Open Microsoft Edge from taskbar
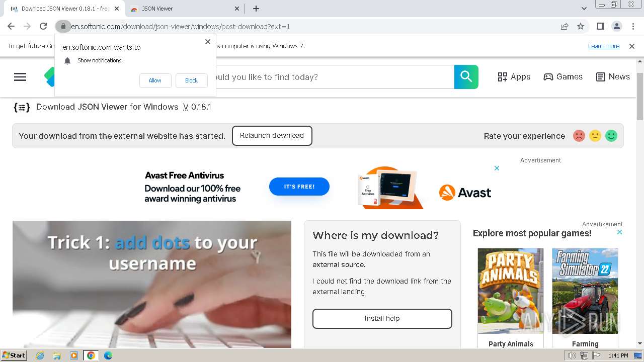This screenshot has height=362, width=644. point(108,355)
